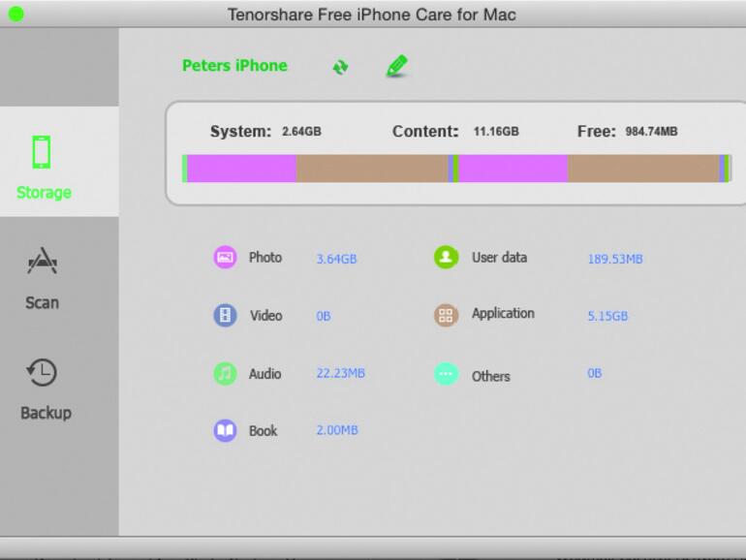
Task: Click the Others size 0B value
Action: (x=595, y=373)
